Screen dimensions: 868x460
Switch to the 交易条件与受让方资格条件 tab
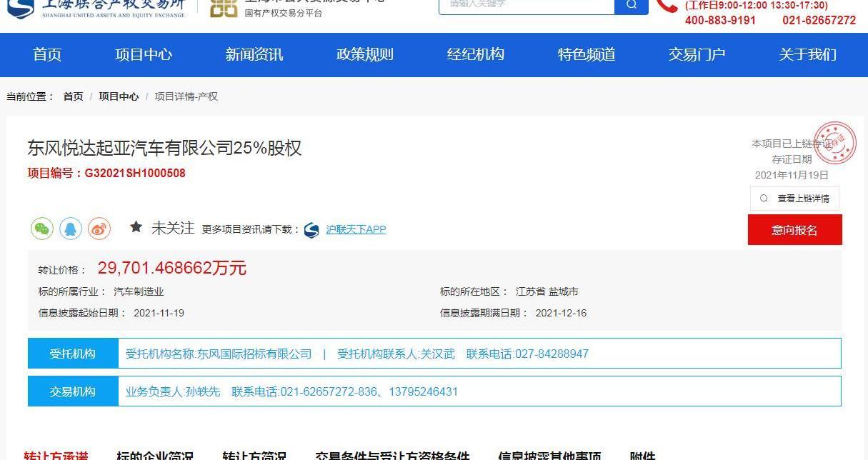(x=392, y=455)
